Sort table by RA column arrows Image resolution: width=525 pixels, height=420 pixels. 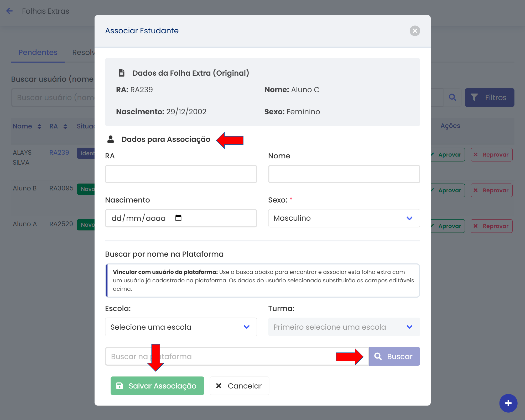pyautogui.click(x=65, y=127)
